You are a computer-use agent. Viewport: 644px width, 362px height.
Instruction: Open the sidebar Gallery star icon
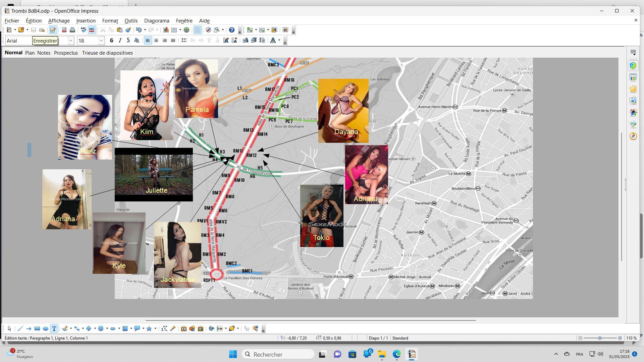coord(633,89)
